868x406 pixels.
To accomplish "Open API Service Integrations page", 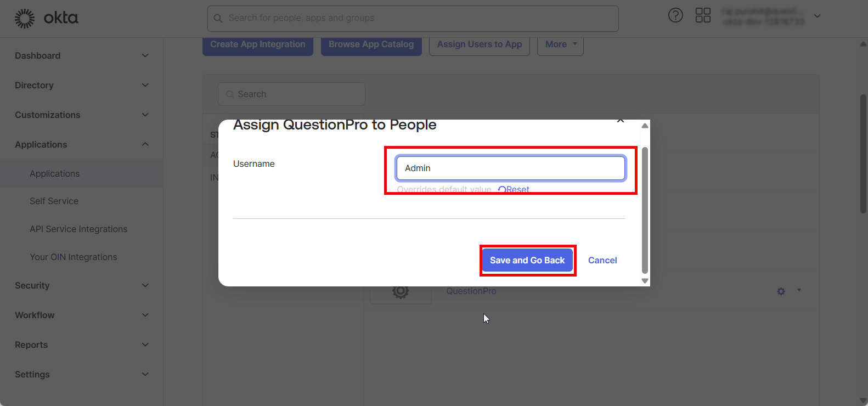I will pyautogui.click(x=78, y=229).
